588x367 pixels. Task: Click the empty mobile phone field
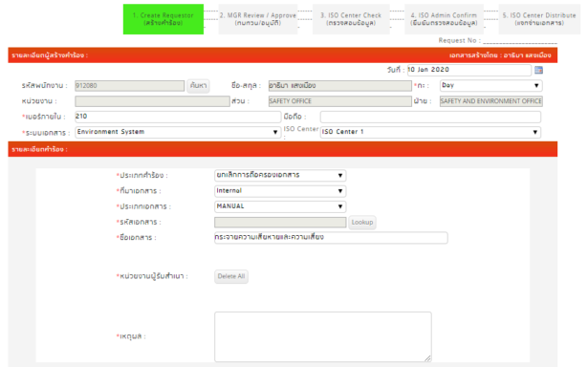[x=430, y=117]
